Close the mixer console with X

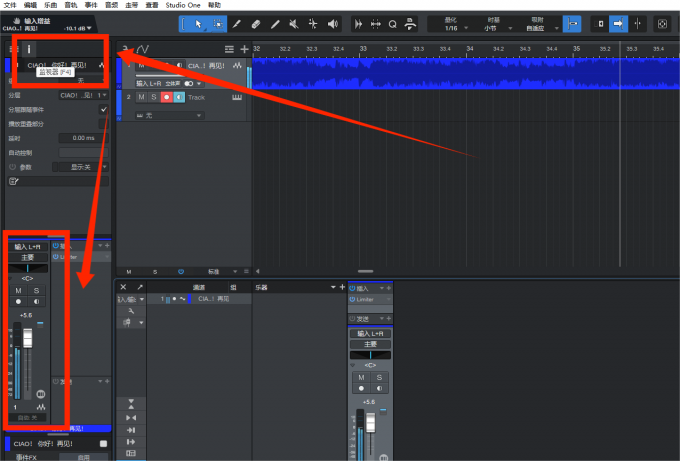[x=123, y=287]
